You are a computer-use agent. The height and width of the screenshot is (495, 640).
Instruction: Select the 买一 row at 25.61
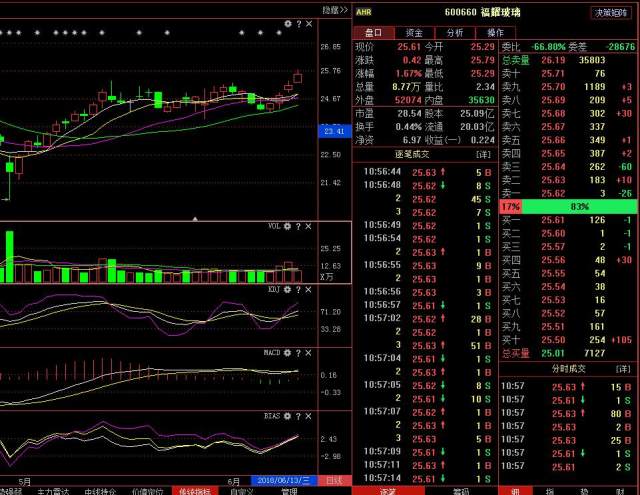tap(568, 220)
